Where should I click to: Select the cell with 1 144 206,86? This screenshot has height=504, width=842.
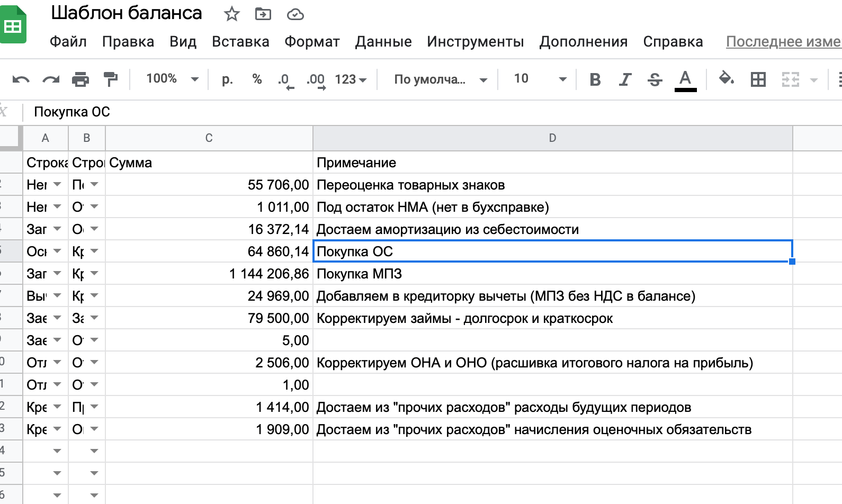[209, 274]
